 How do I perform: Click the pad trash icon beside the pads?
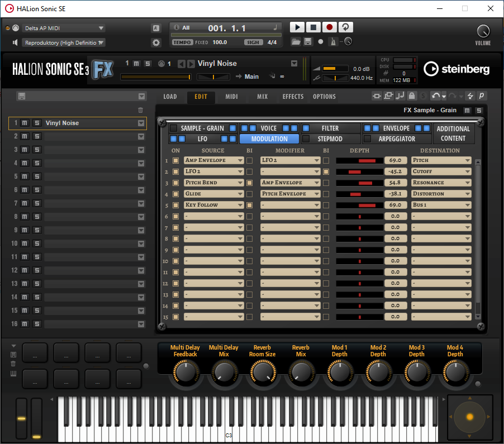point(13,364)
